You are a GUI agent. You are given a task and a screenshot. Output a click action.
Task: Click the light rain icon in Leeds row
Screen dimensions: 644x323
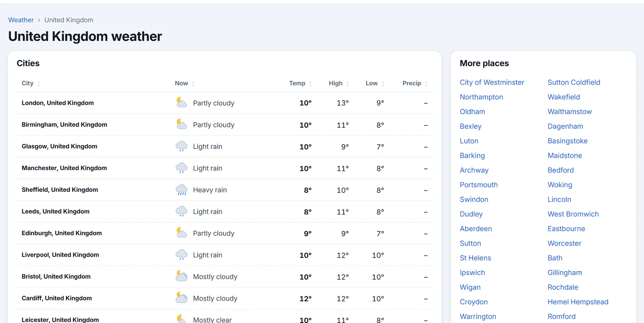pyautogui.click(x=181, y=211)
